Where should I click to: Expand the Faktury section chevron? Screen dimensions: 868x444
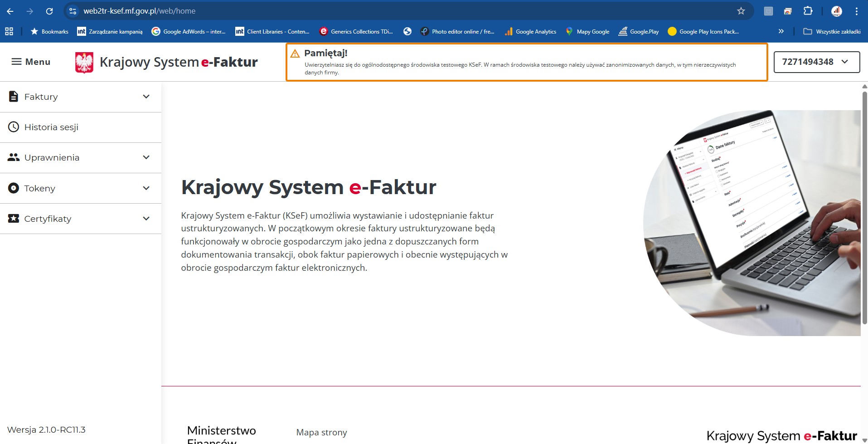(146, 97)
